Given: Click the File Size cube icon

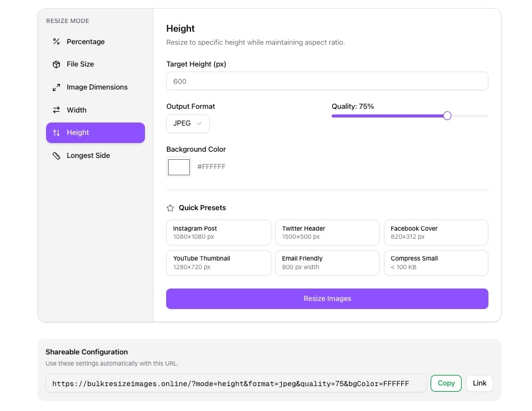Looking at the screenshot, I should [56, 65].
